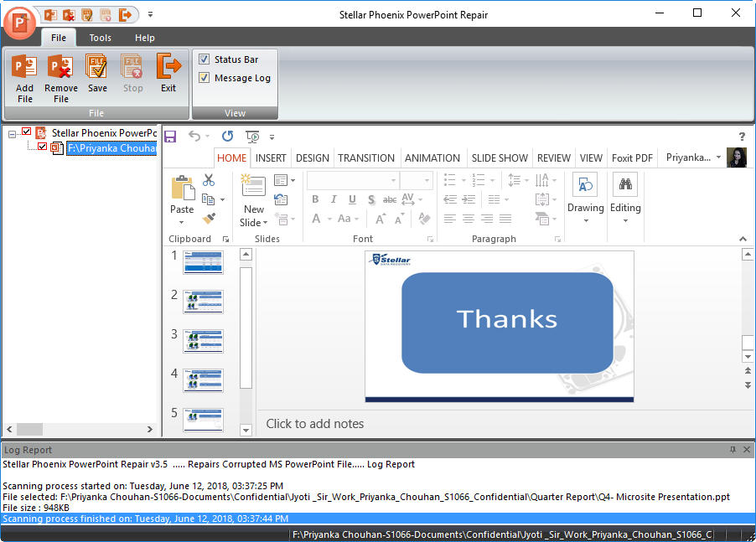
Task: Click the Editing binoculars icon
Action: tap(625, 184)
